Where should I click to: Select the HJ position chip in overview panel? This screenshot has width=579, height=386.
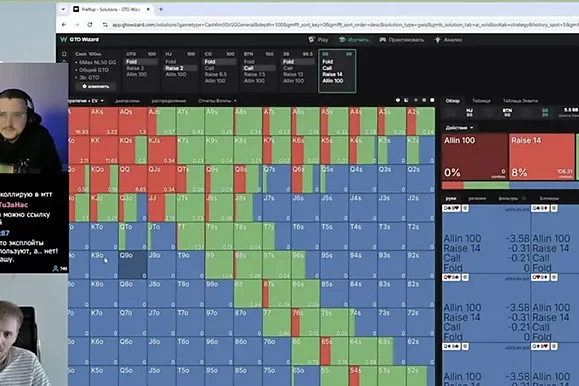point(469,113)
